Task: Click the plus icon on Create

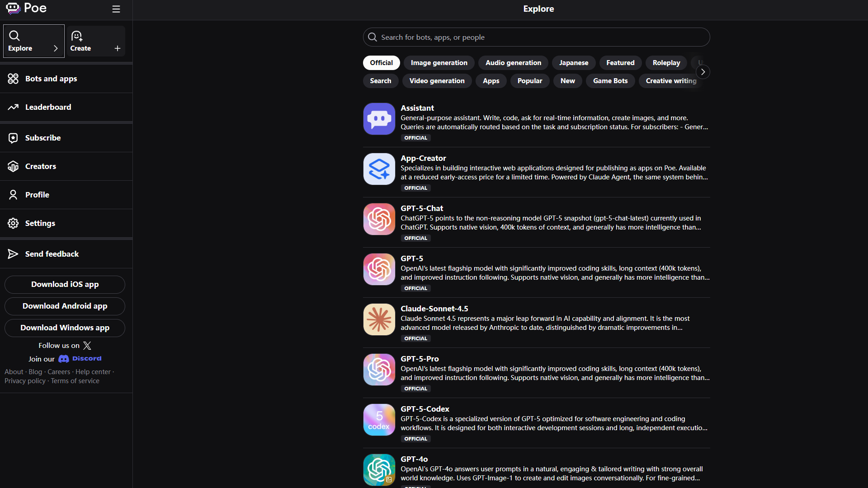Action: [x=118, y=48]
